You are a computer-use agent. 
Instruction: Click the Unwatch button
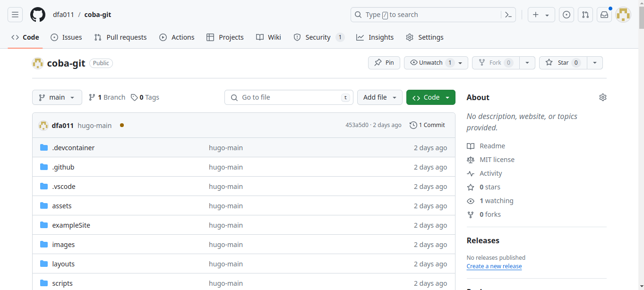point(436,63)
